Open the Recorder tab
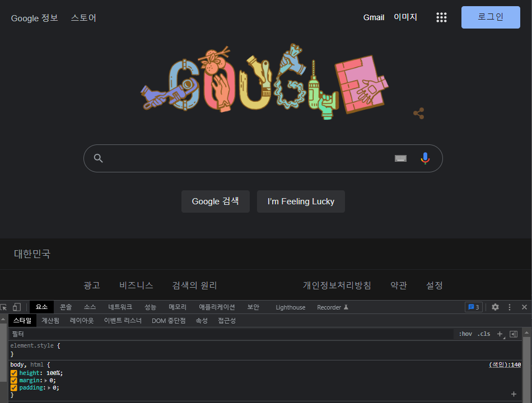Viewport: 532px width, 403px height. pos(333,307)
